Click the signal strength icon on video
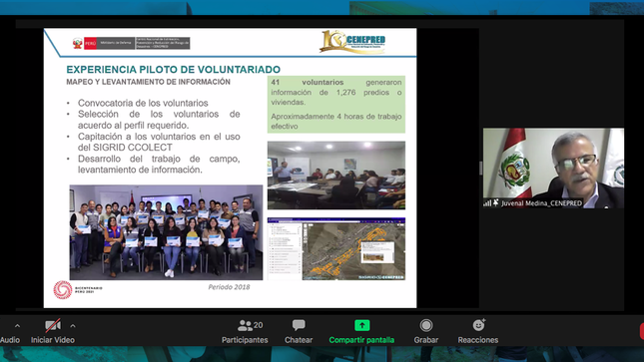The image size is (644, 362). point(487,202)
